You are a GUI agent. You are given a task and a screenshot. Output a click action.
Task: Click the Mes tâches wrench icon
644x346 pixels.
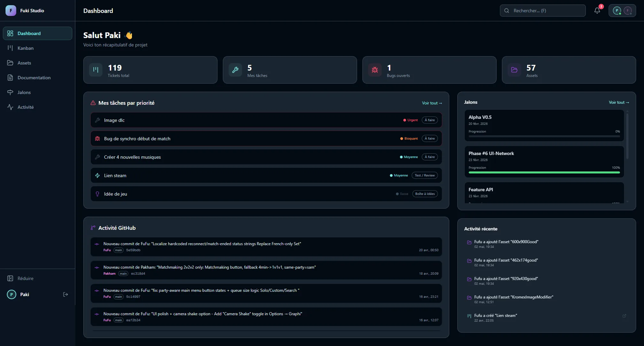pos(235,70)
